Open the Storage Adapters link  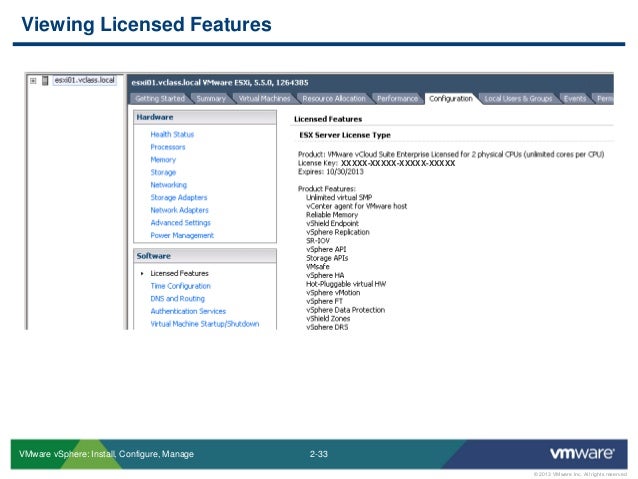(179, 197)
